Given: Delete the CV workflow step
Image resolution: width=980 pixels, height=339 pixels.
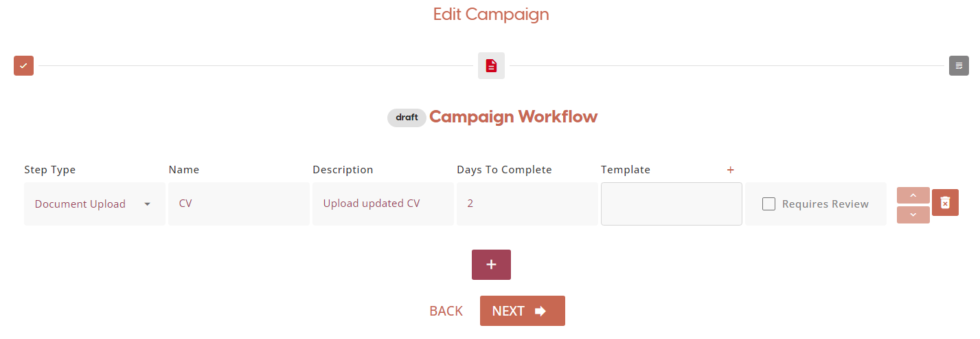Looking at the screenshot, I should pyautogui.click(x=945, y=203).
